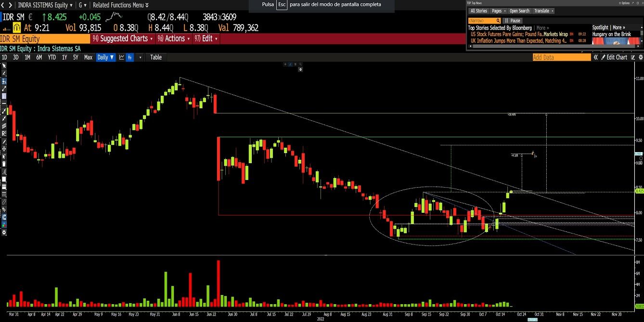Image resolution: width=644 pixels, height=322 pixels.
Task: Pick the pencil tool under the pointer
Action: pyautogui.click(x=4, y=74)
